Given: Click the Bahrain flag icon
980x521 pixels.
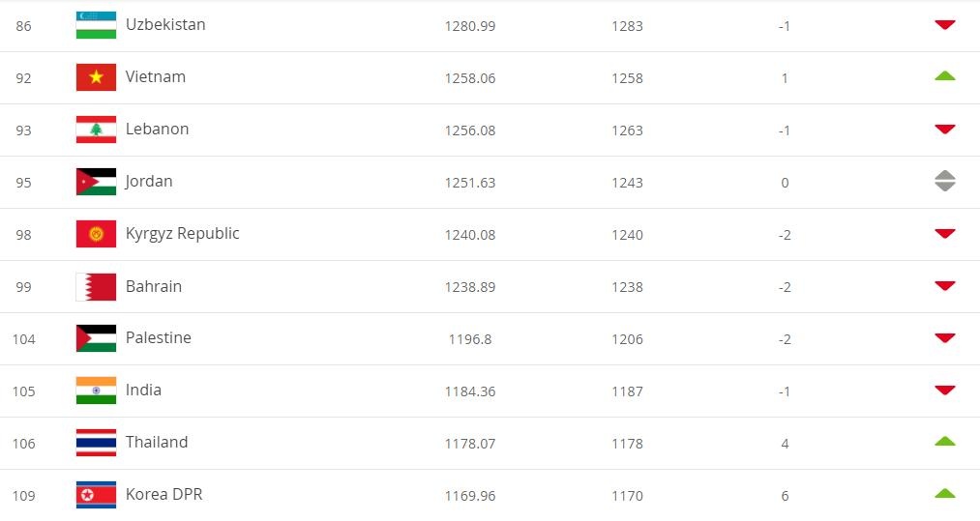Looking at the screenshot, I should tap(96, 286).
